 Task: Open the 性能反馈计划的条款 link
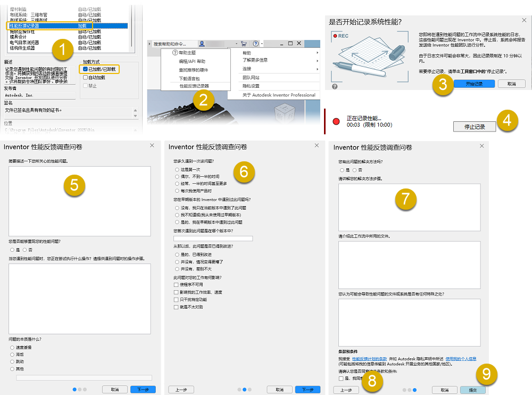pyautogui.click(x=370, y=359)
